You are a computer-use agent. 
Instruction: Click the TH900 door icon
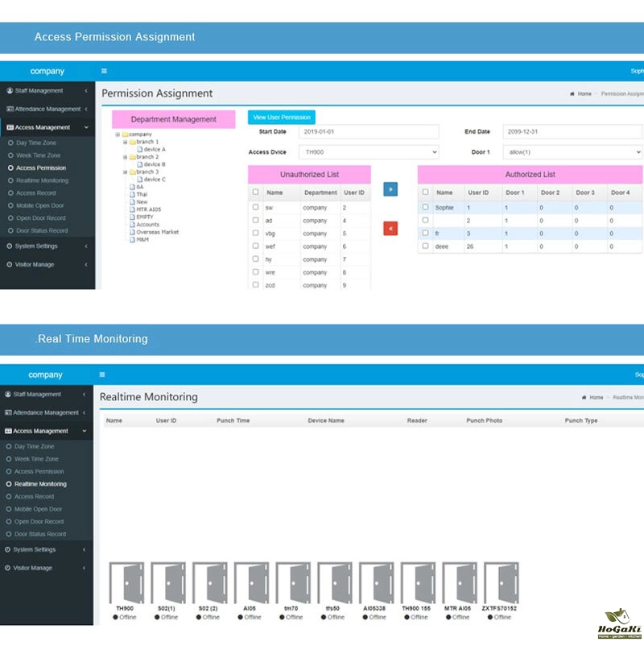(124, 582)
